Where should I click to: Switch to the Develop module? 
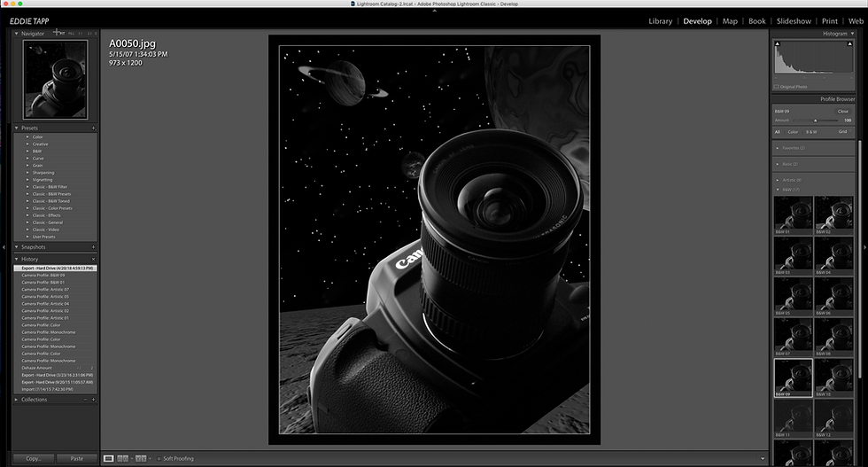coord(697,21)
